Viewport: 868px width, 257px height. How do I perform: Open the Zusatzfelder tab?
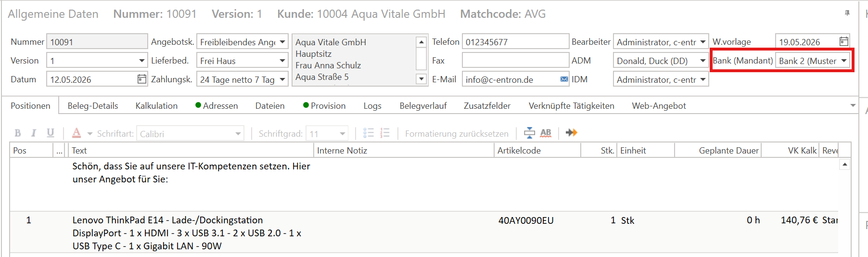487,106
